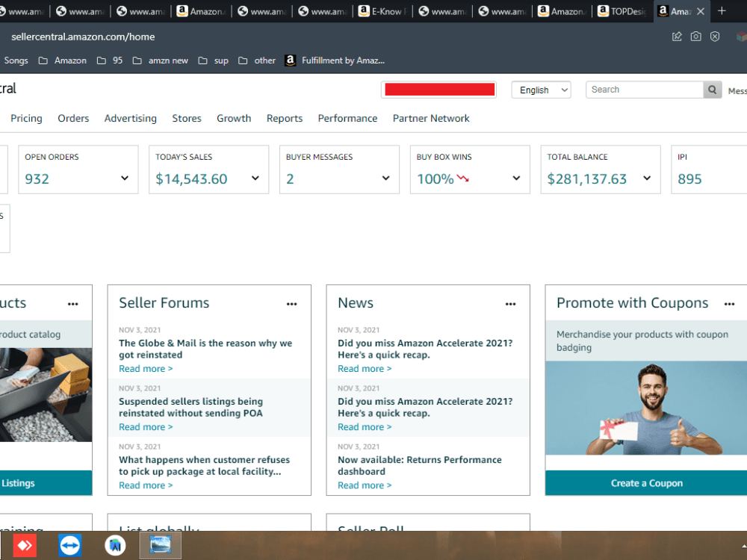The width and height of the screenshot is (747, 560).
Task: Expand the Buy Box Wins card
Action: pyautogui.click(x=516, y=178)
